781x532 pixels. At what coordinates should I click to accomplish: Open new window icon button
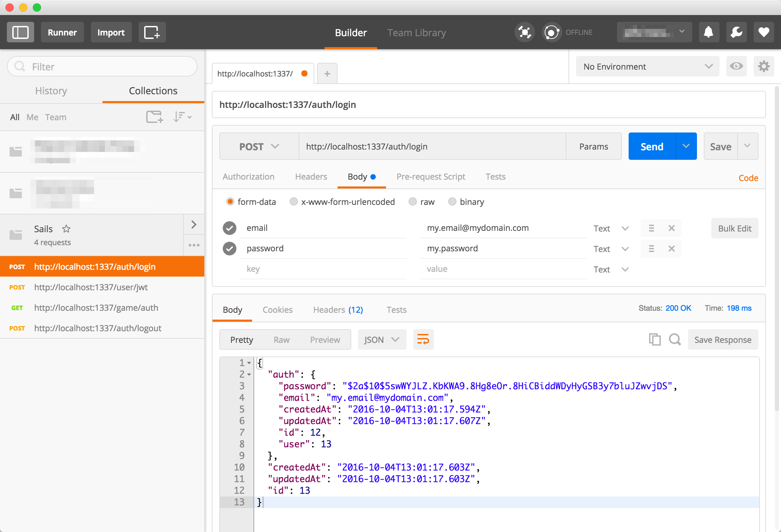[152, 32]
